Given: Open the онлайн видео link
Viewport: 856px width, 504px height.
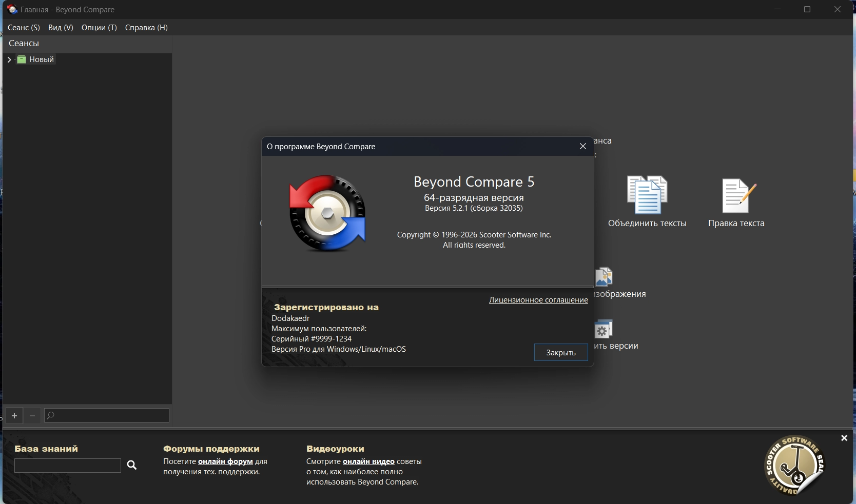Looking at the screenshot, I should pos(368,461).
